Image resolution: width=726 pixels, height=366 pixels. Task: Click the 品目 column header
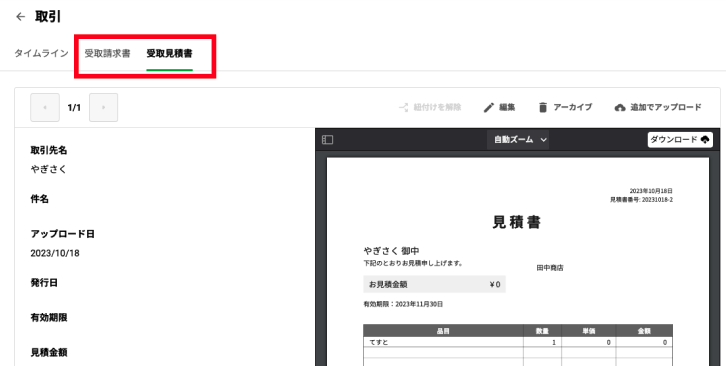443,331
